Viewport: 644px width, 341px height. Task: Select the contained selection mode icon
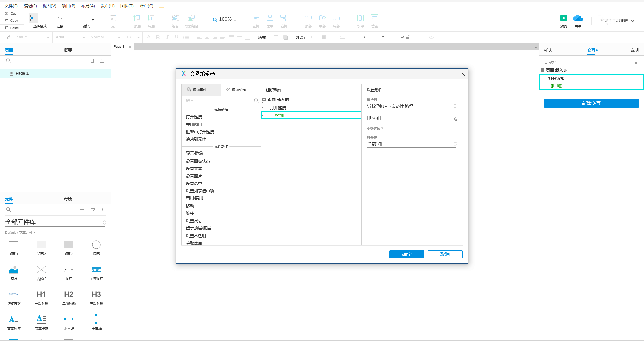tap(46, 18)
